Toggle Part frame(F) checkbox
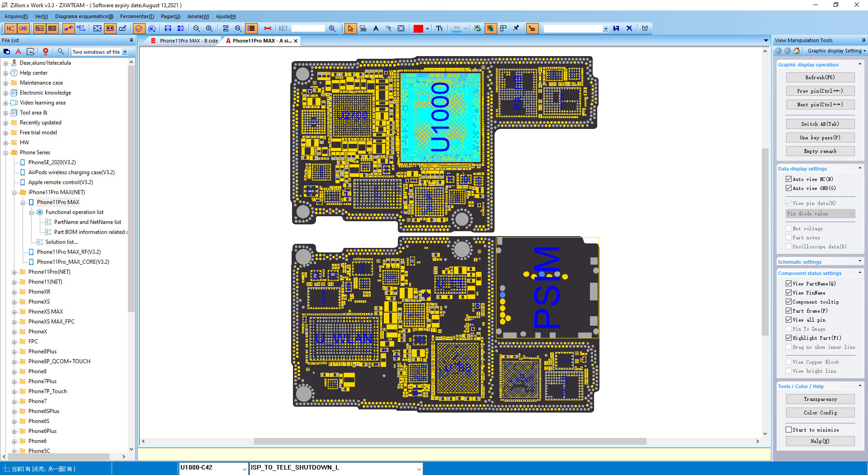 [x=788, y=311]
